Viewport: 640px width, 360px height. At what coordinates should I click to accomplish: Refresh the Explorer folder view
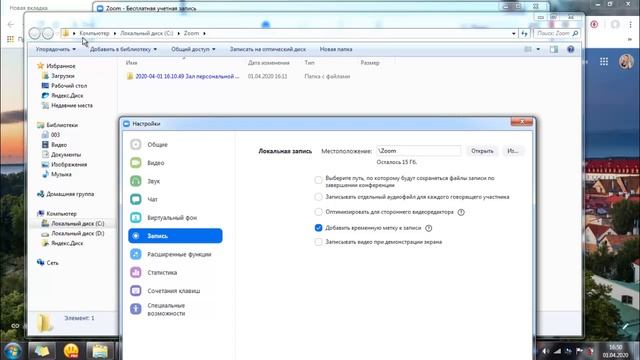click(524, 33)
